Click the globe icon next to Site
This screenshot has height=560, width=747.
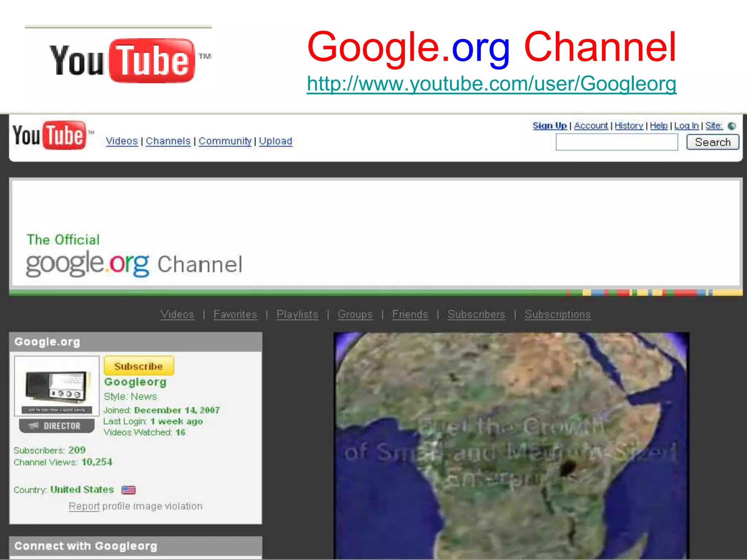[x=731, y=126]
